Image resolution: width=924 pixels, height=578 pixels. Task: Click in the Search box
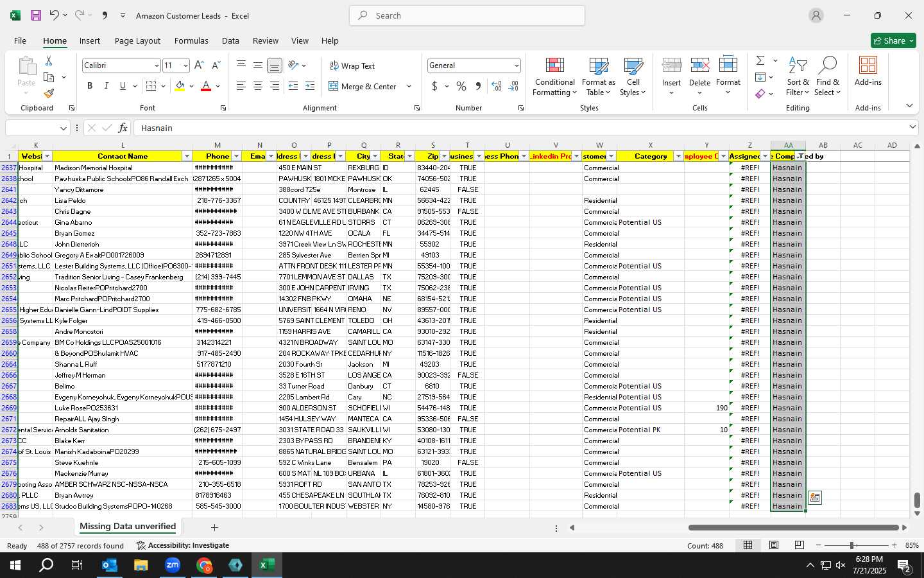point(467,15)
